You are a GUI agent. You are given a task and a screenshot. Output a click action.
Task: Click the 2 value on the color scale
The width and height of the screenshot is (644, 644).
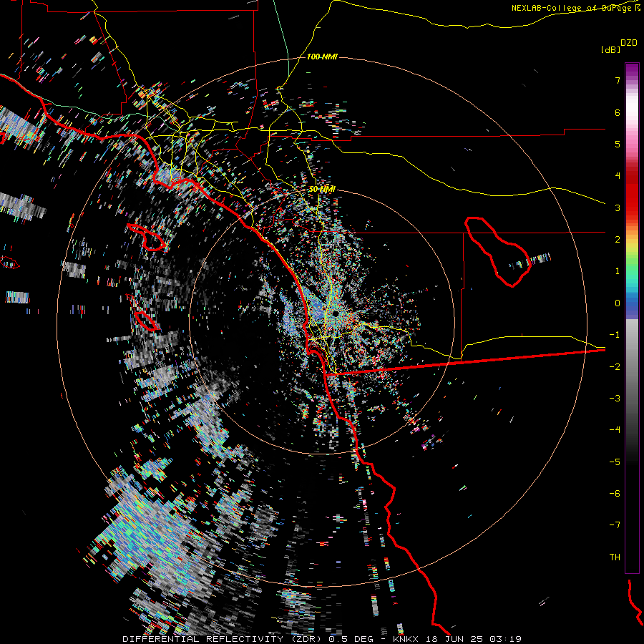618,240
